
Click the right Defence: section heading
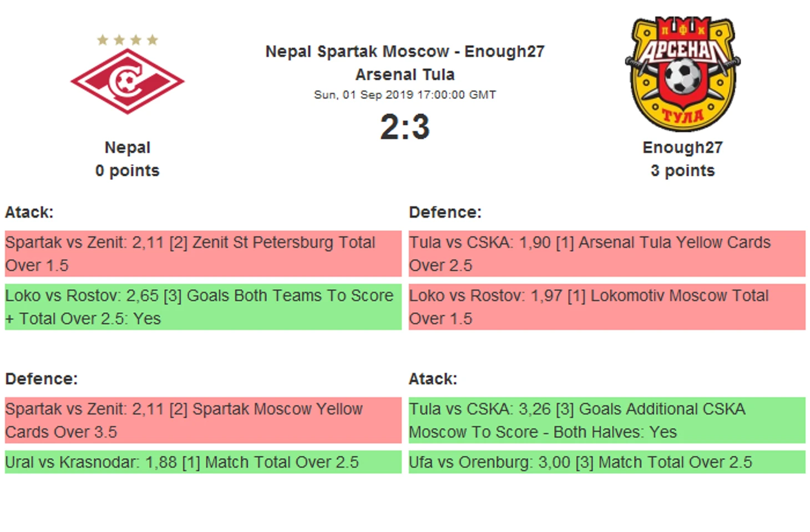[445, 212]
